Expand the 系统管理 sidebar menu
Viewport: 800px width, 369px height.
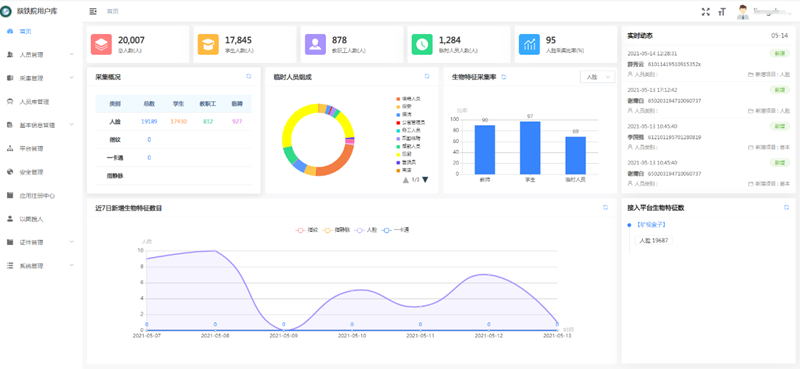pos(41,266)
